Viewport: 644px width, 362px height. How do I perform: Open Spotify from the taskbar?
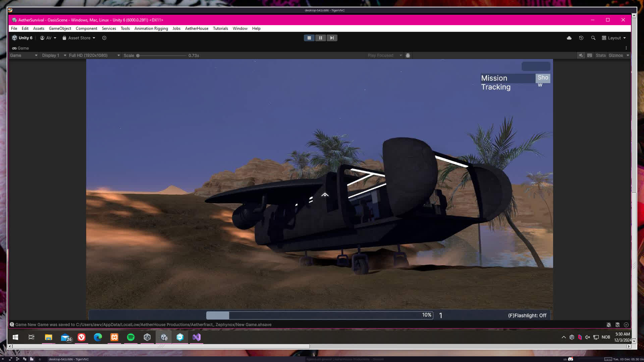(131, 337)
